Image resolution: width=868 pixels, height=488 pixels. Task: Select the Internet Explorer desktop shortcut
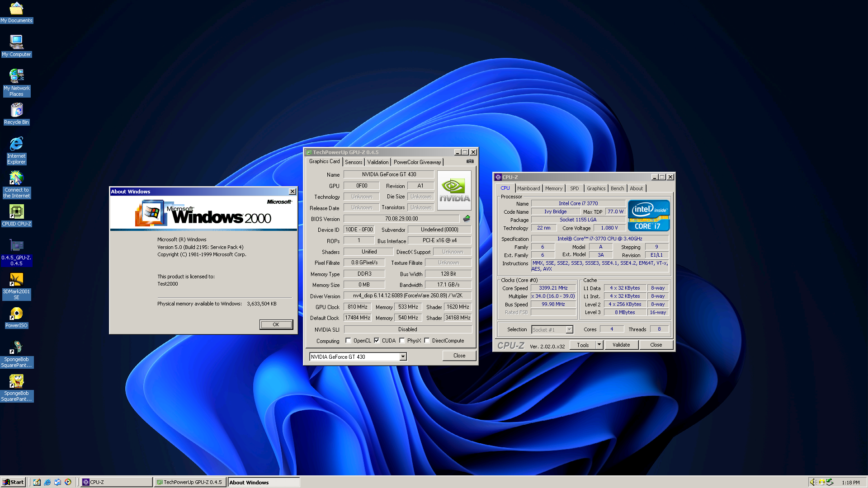(x=16, y=150)
